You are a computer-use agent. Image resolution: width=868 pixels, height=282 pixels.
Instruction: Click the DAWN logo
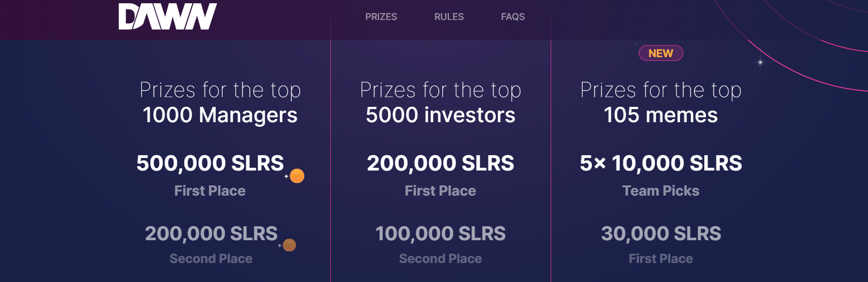coord(167,17)
